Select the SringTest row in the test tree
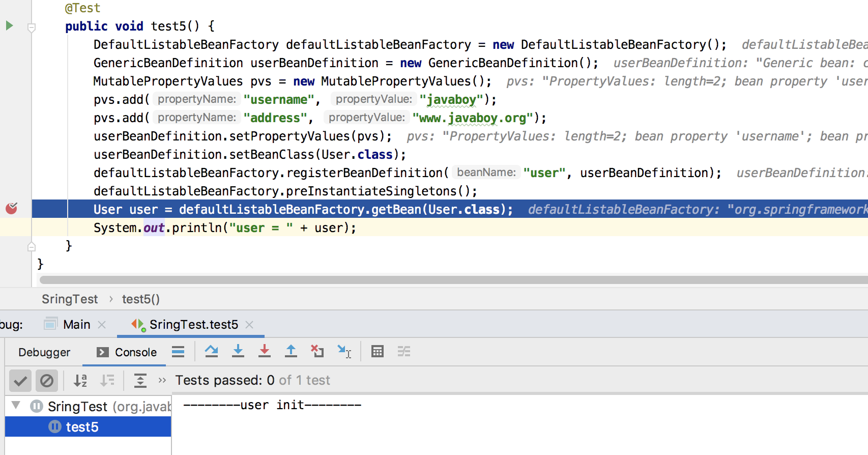The height and width of the screenshot is (455, 868). click(x=88, y=407)
